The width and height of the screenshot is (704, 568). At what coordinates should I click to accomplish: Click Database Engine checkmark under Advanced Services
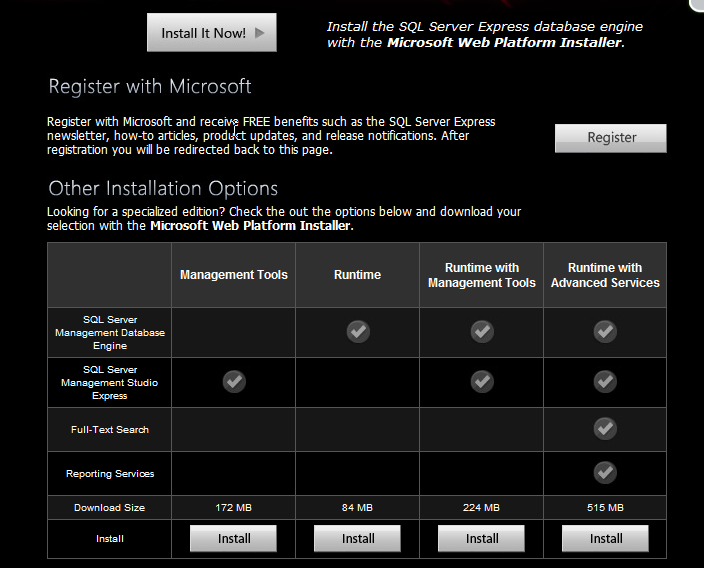(x=605, y=332)
